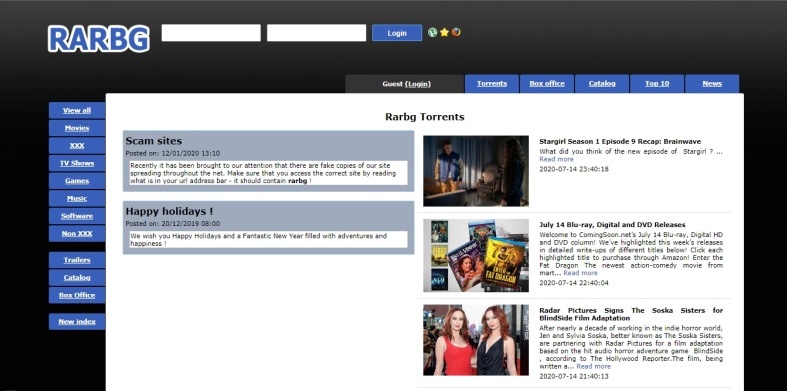This screenshot has height=391, width=787.
Task: Open the Soska Sisters article thumbnail
Action: [476, 340]
